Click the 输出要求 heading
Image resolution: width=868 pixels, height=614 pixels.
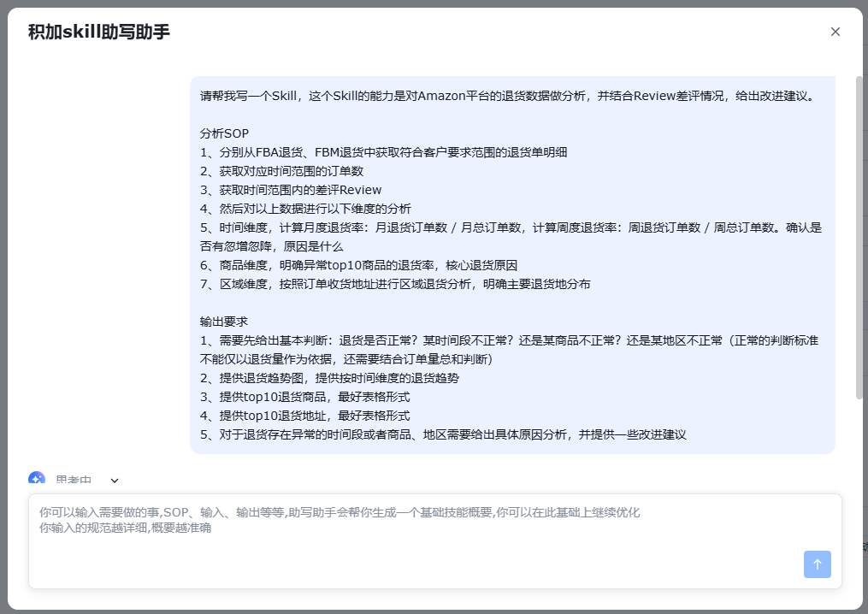pyautogui.click(x=224, y=322)
